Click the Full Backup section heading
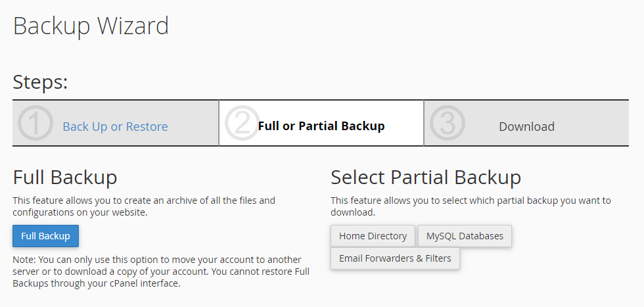 pyautogui.click(x=65, y=177)
